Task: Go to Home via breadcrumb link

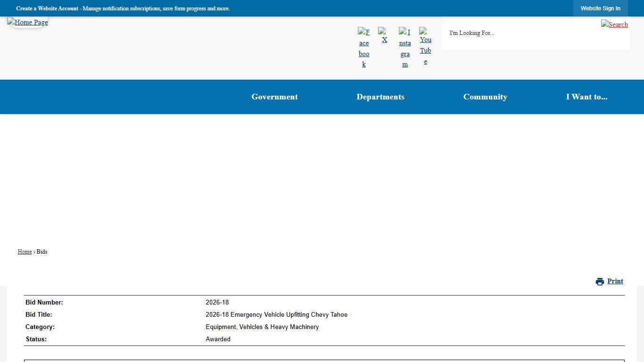Action: click(x=25, y=252)
